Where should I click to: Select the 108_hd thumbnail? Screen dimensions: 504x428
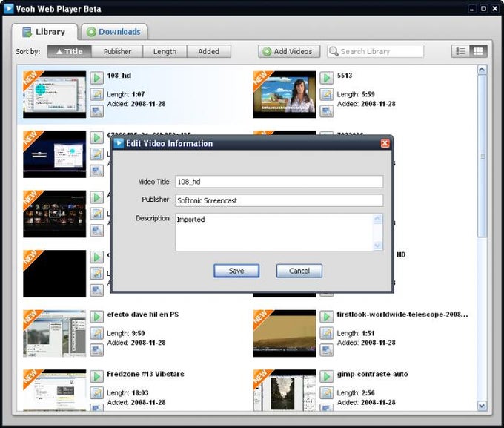click(x=55, y=95)
